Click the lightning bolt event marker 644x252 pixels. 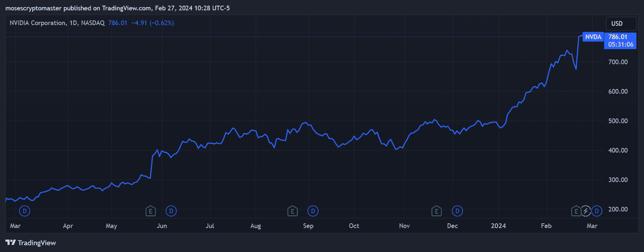tap(586, 211)
